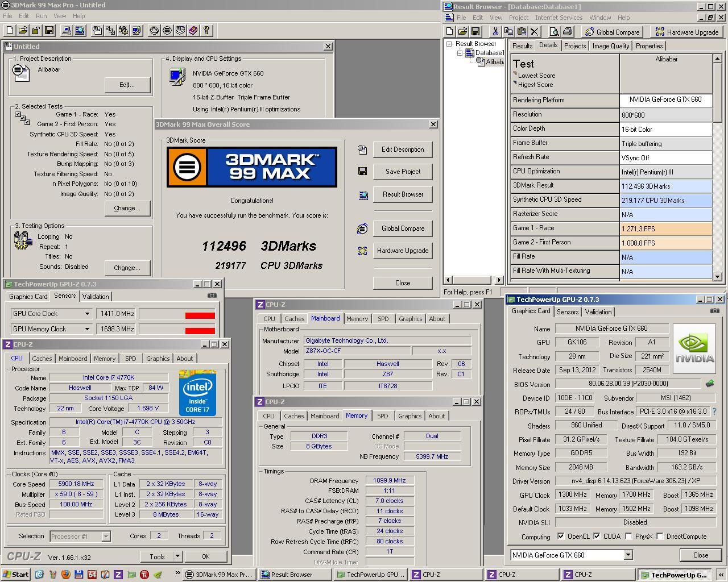The image size is (728, 582).
Task: Toggle the OpenCL checkbox in GPU-Z
Action: tap(561, 536)
